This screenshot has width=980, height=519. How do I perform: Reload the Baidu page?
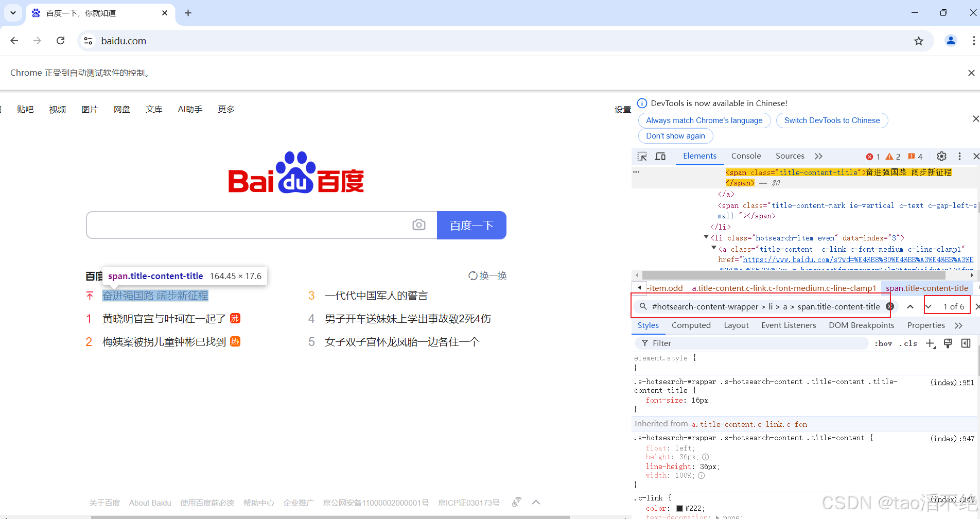pyautogui.click(x=60, y=41)
